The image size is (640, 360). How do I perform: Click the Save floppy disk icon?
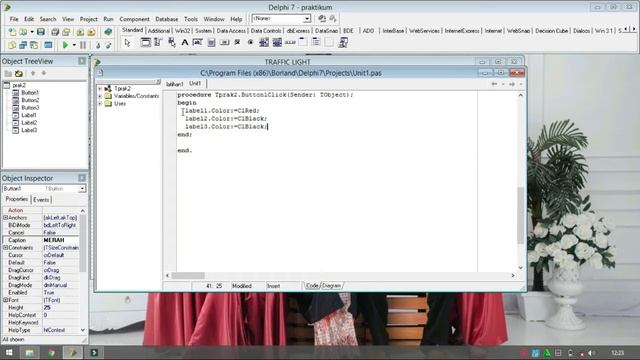[41, 32]
